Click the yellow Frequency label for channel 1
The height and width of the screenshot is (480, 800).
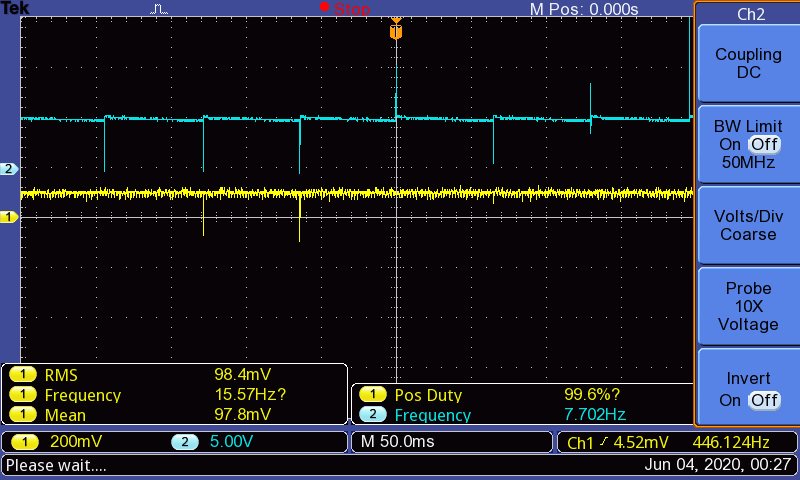pyautogui.click(x=83, y=395)
